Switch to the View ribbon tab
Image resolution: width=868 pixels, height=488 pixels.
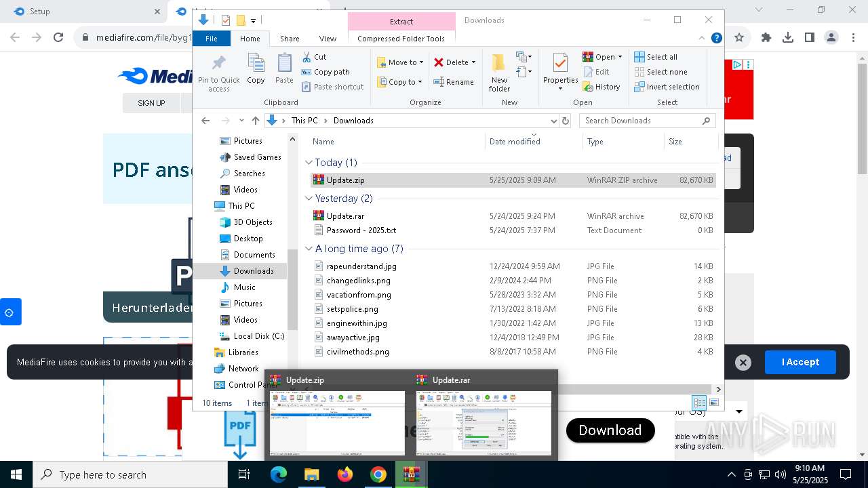click(328, 39)
